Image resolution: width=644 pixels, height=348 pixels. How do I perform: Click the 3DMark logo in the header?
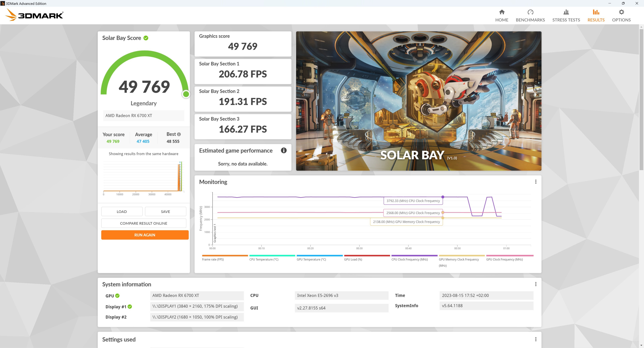pos(35,15)
